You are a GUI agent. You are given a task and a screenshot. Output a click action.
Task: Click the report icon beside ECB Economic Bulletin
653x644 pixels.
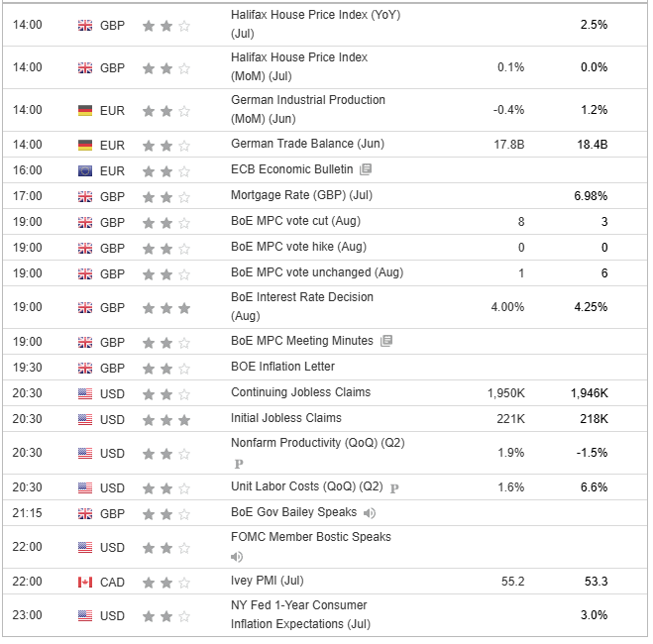point(366,169)
